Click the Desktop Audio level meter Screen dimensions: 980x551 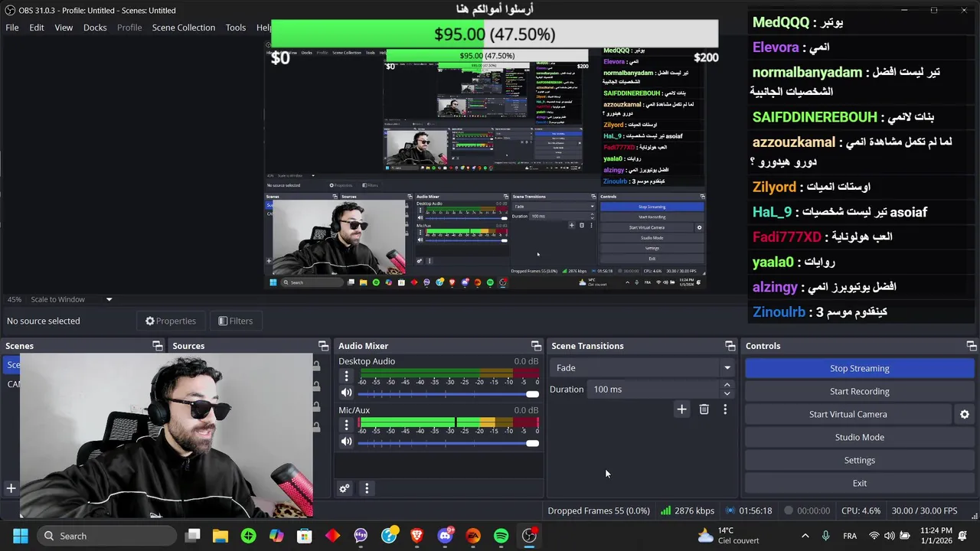click(x=449, y=373)
